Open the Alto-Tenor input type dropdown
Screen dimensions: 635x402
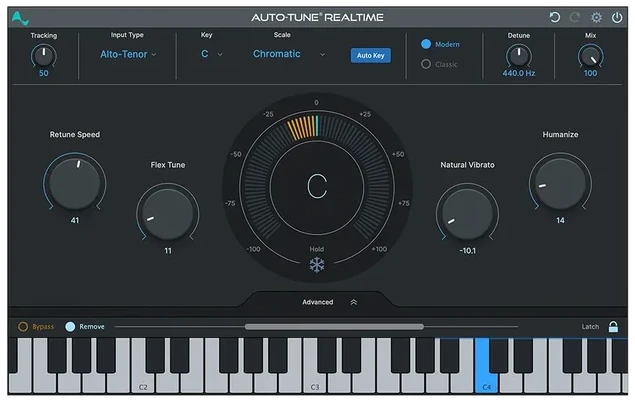coord(128,54)
